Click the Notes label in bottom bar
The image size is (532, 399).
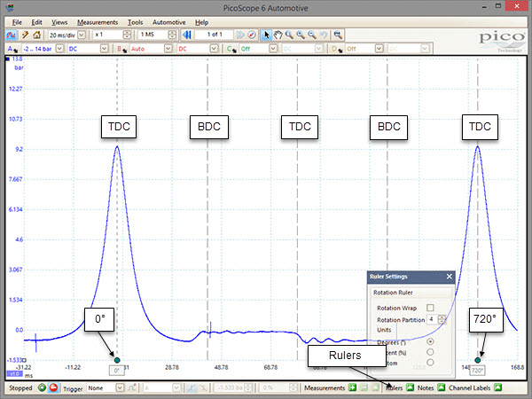pos(426,387)
